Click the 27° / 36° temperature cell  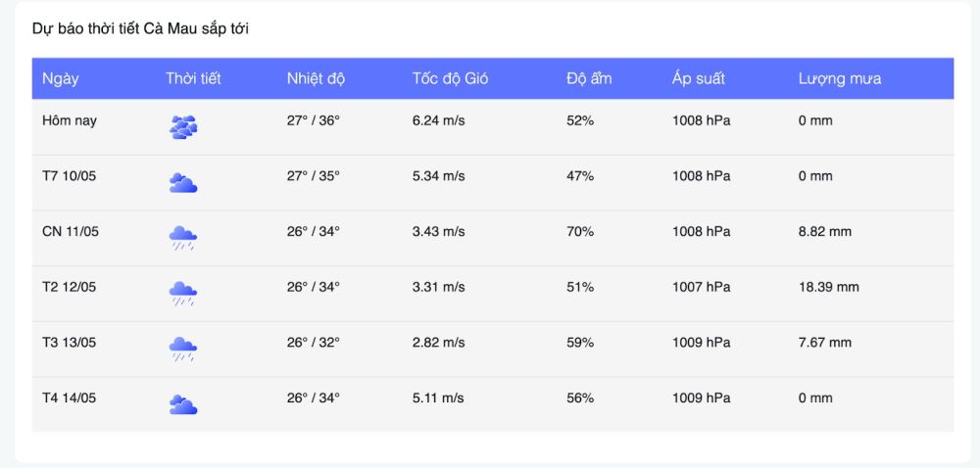[314, 120]
